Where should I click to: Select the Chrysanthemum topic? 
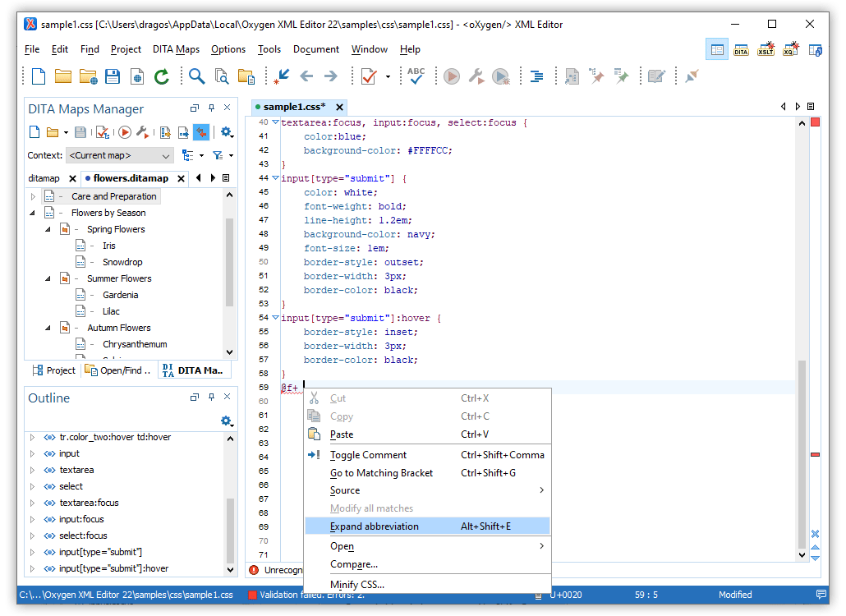(135, 344)
